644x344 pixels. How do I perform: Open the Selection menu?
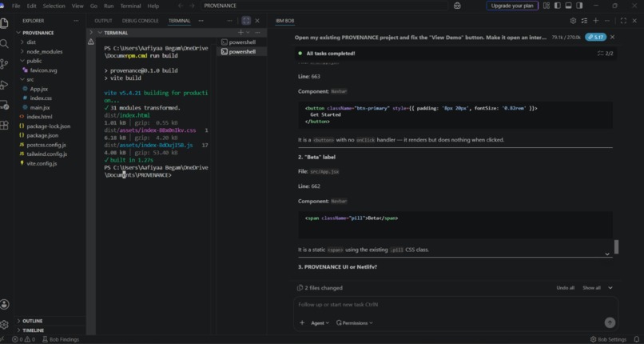tap(54, 6)
